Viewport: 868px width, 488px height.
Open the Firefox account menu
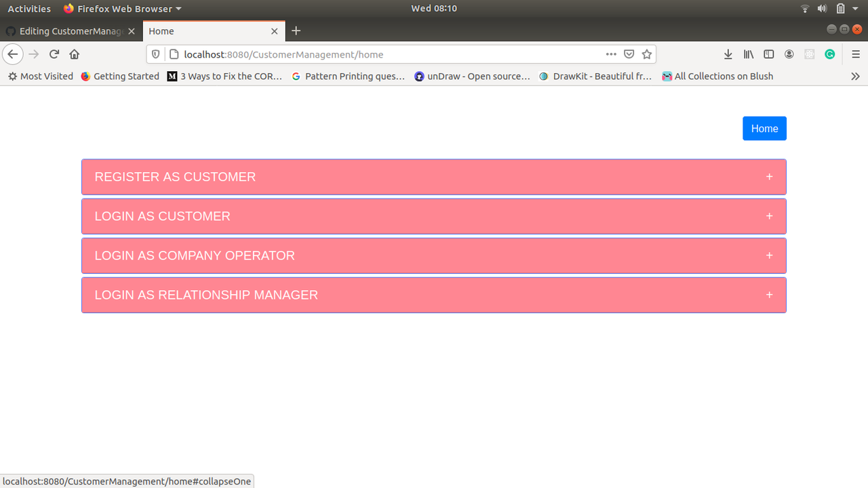tap(789, 54)
